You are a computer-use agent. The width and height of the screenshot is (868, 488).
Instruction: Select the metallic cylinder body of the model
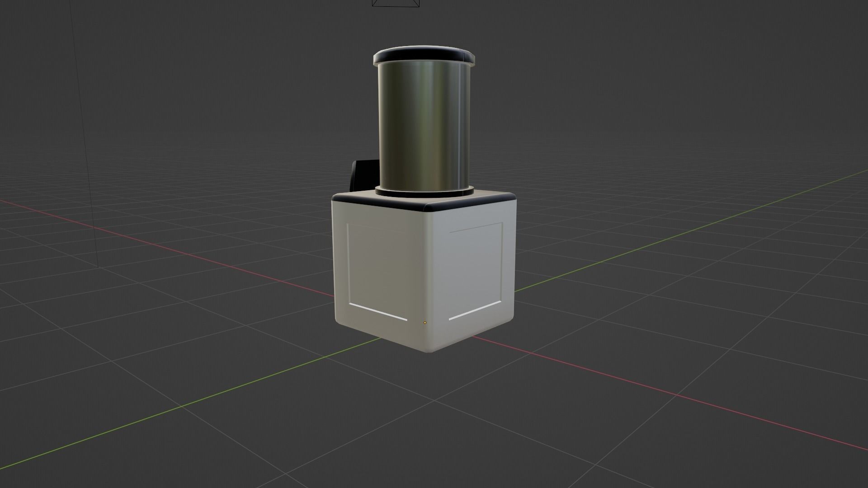(x=424, y=127)
